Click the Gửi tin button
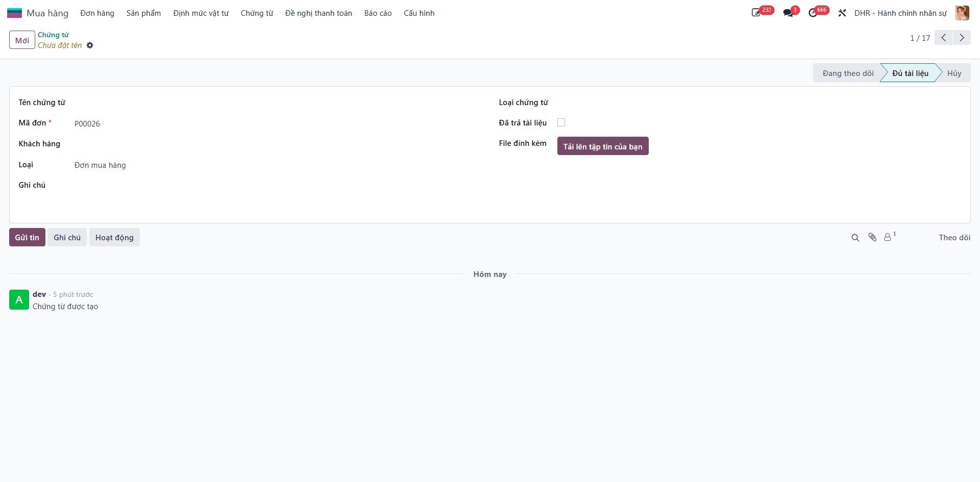The width and height of the screenshot is (980, 482). [27, 238]
